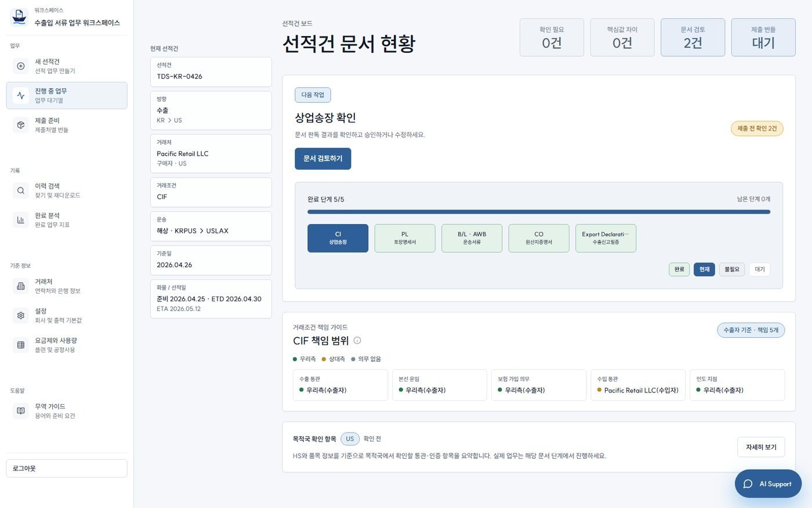Open 거래처 in the sidebar
The image size is (812, 508).
click(x=67, y=286)
